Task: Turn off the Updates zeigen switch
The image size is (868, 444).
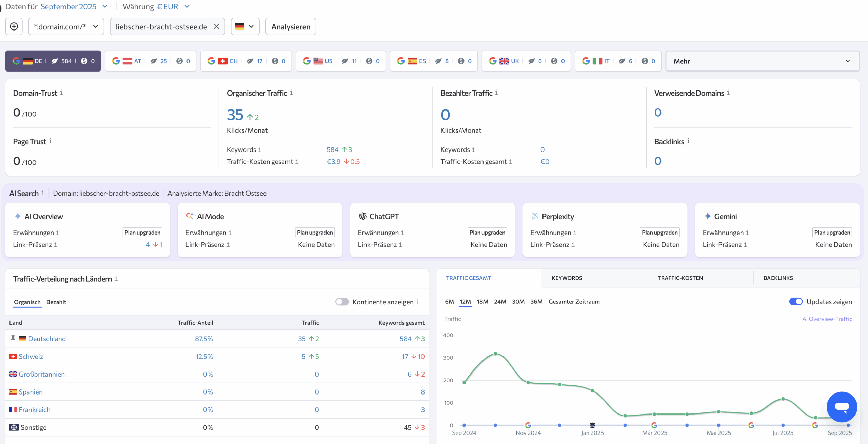Action: point(795,301)
